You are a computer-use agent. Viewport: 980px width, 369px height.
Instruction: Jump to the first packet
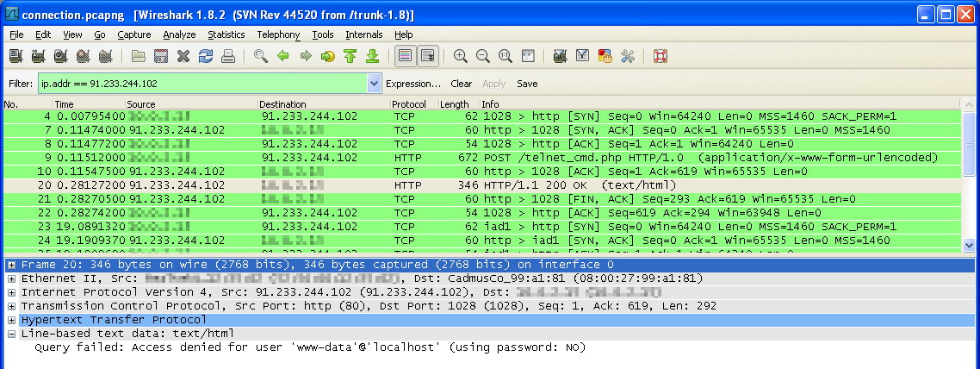(350, 56)
